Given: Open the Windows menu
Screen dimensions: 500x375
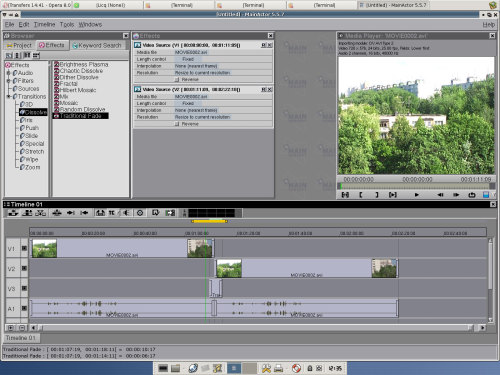Looking at the screenshot, I should coord(90,24).
